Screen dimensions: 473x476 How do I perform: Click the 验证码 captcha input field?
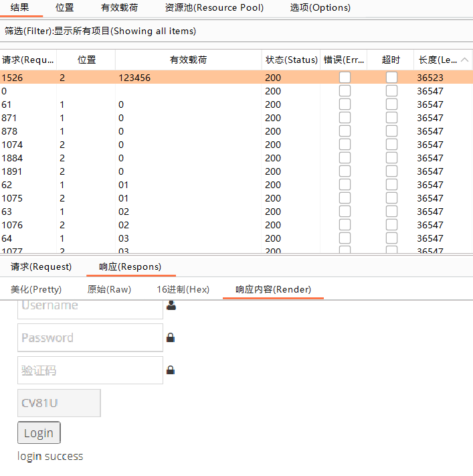pos(90,370)
